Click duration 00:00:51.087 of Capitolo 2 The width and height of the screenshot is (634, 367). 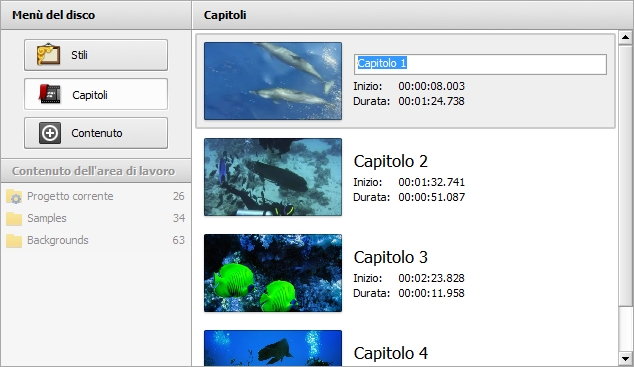pyautogui.click(x=431, y=197)
